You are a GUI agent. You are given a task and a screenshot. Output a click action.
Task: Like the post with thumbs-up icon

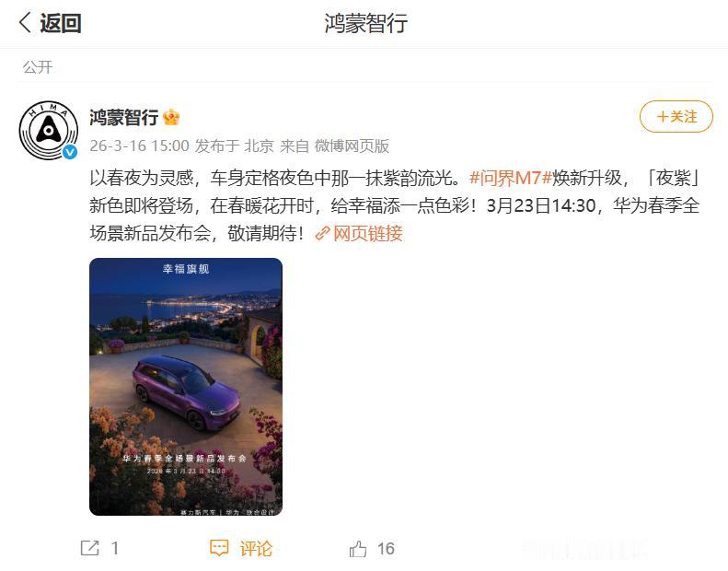tap(357, 549)
